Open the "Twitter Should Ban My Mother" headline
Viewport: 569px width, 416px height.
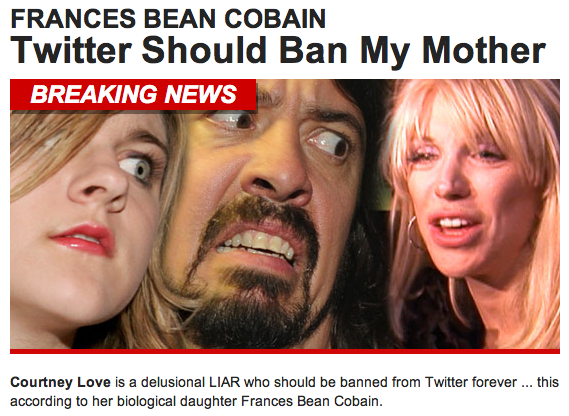278,51
